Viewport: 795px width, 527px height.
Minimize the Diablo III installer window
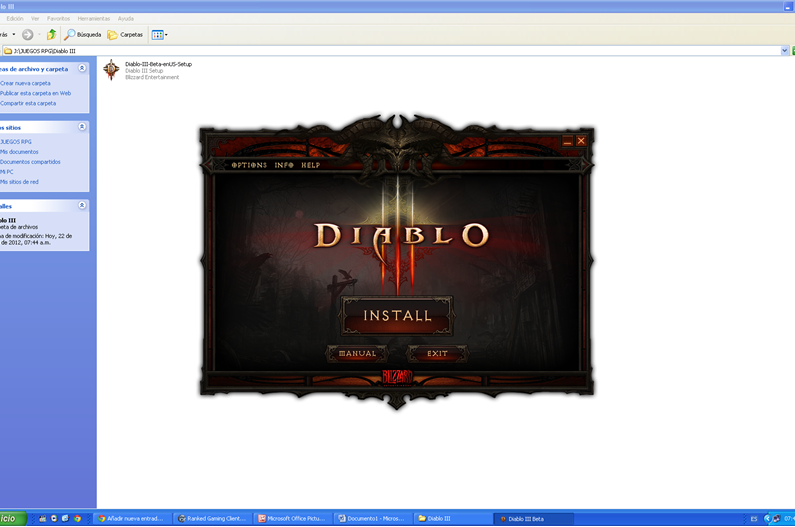tap(568, 141)
